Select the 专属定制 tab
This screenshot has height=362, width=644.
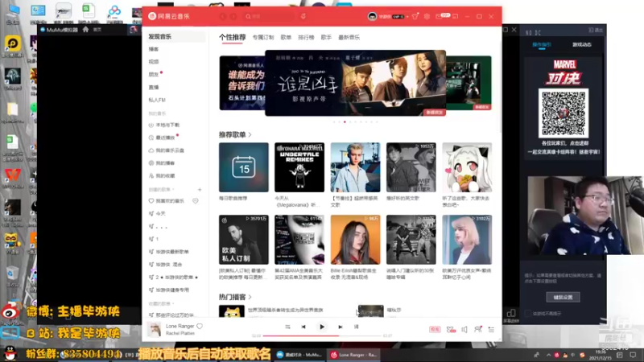pyautogui.click(x=263, y=37)
